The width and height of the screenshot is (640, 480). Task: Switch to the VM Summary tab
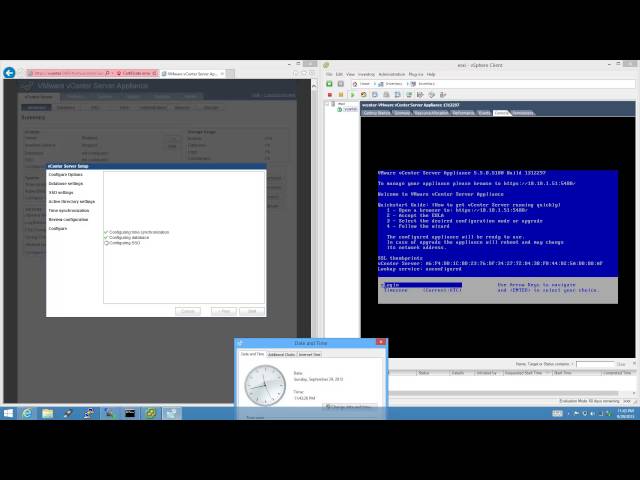(x=401, y=113)
